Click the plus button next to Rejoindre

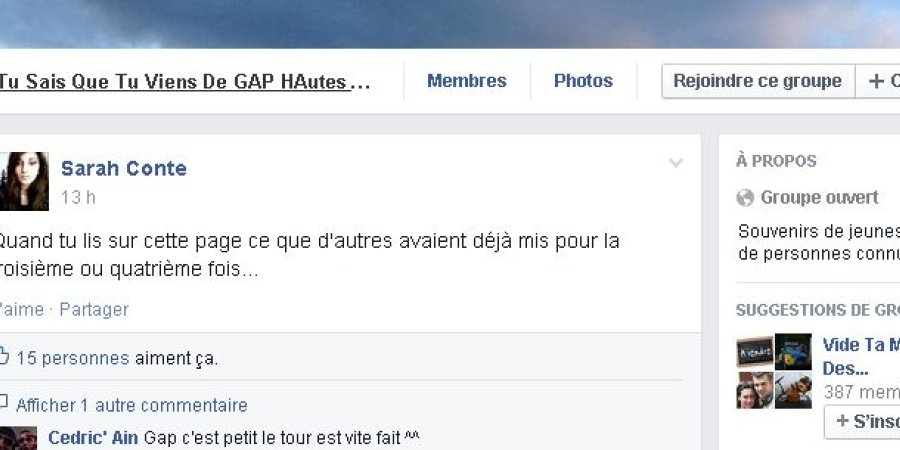[x=878, y=81]
